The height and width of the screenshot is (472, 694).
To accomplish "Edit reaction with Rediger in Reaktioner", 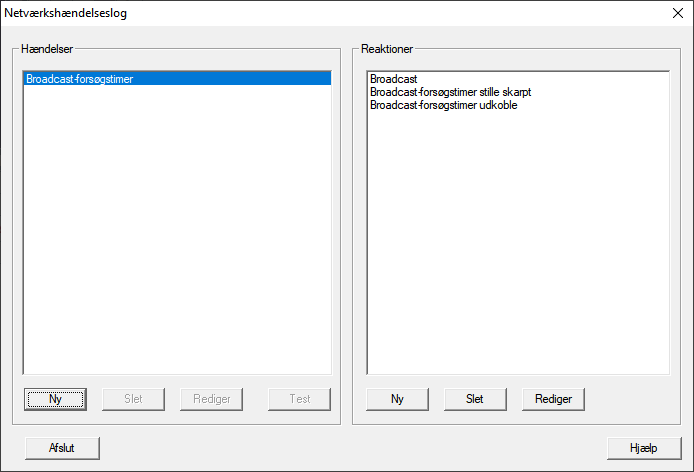I will pyautogui.click(x=553, y=398).
